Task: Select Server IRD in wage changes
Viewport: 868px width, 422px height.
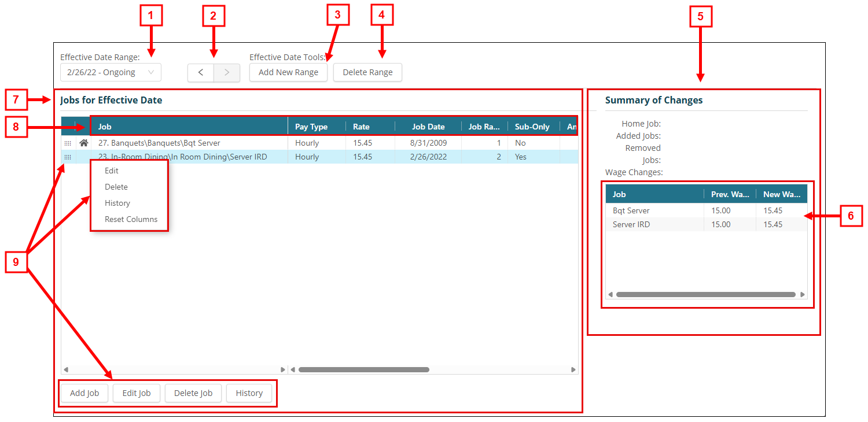Action: (707, 224)
